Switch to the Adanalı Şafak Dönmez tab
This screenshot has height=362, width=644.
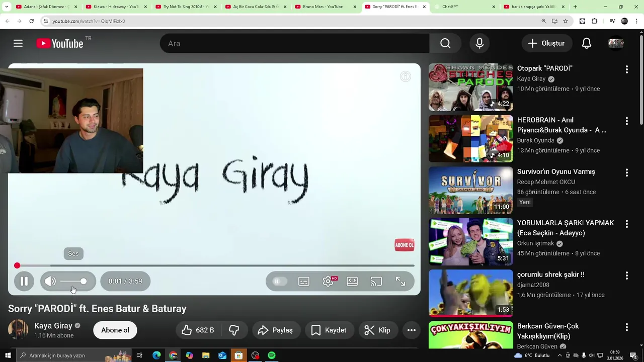[x=46, y=7]
